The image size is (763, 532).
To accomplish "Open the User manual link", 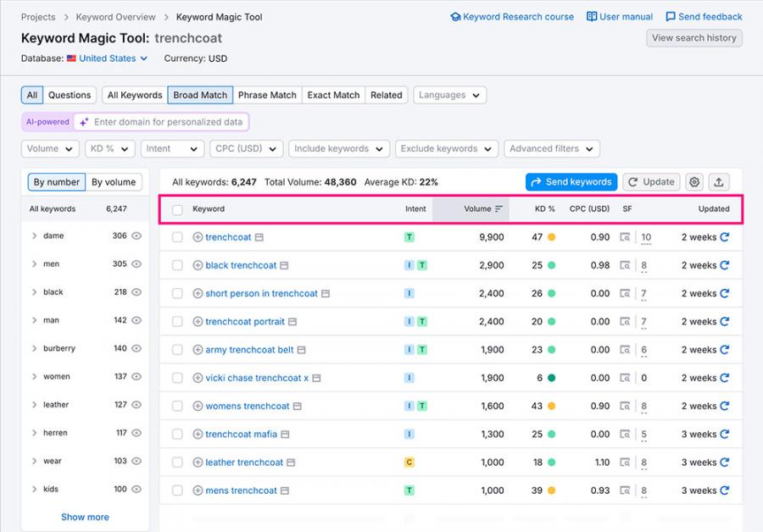I will point(620,17).
